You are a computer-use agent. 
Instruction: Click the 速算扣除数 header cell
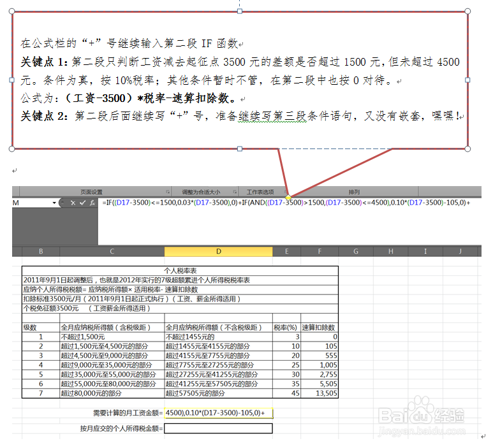[320, 328]
